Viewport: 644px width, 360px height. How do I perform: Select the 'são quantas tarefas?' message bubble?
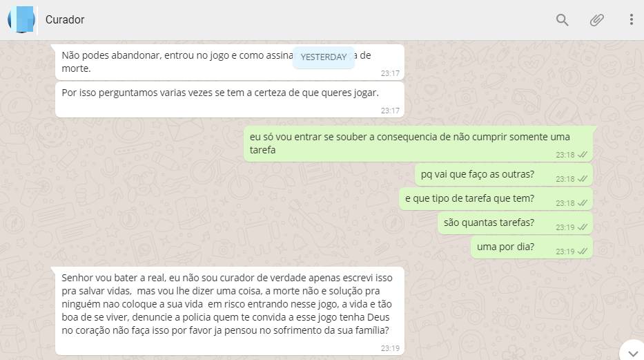tap(516, 222)
